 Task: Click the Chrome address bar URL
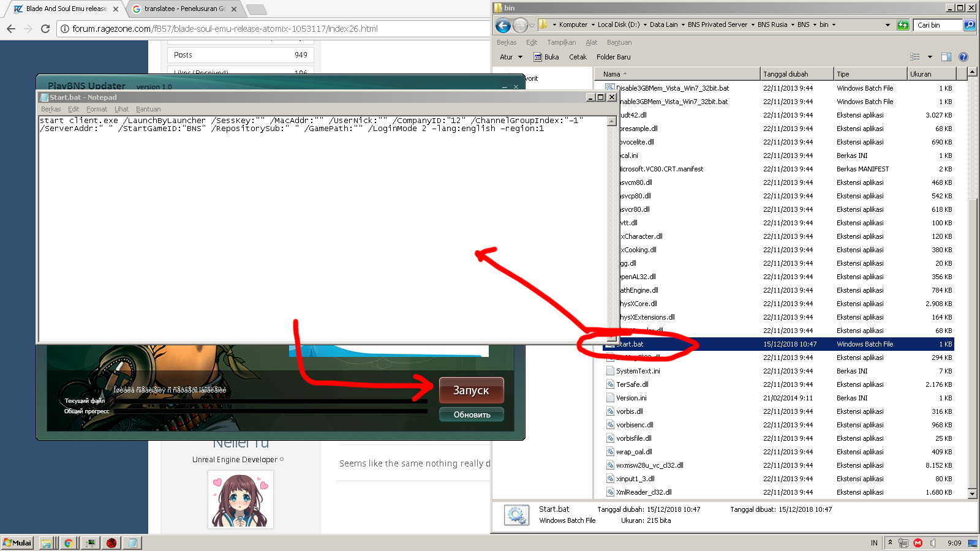point(225,29)
